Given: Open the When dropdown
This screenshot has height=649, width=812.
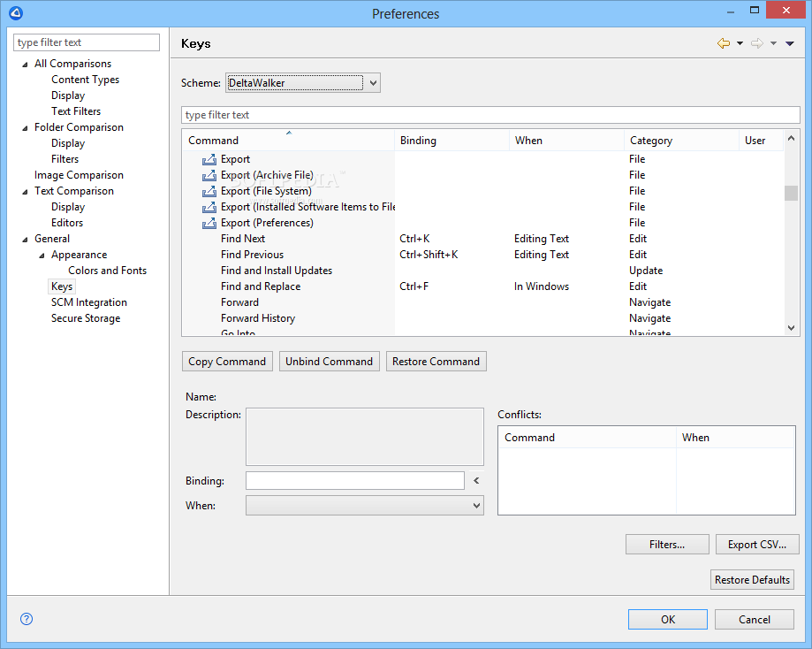Looking at the screenshot, I should click(x=364, y=506).
